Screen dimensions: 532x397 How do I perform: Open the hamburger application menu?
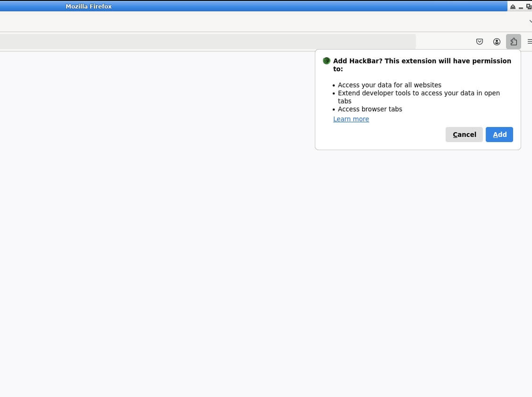530,42
